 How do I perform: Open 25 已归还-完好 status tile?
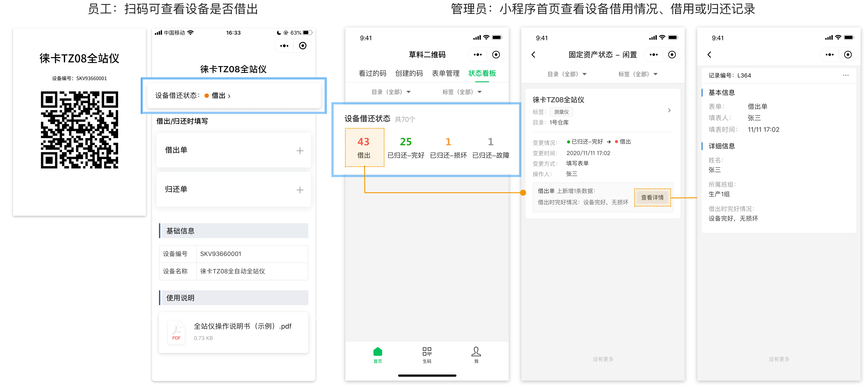tap(406, 147)
